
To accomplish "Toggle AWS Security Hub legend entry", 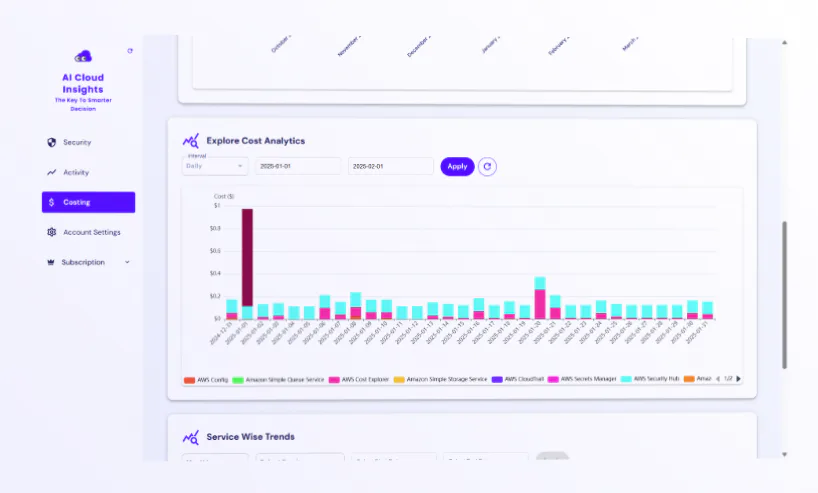I will pyautogui.click(x=650, y=379).
